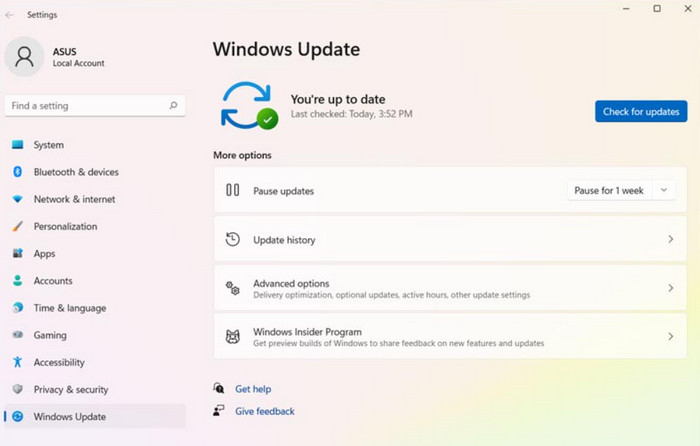This screenshot has width=700, height=446.
Task: Click the Give feedback person icon
Action: coord(219,411)
